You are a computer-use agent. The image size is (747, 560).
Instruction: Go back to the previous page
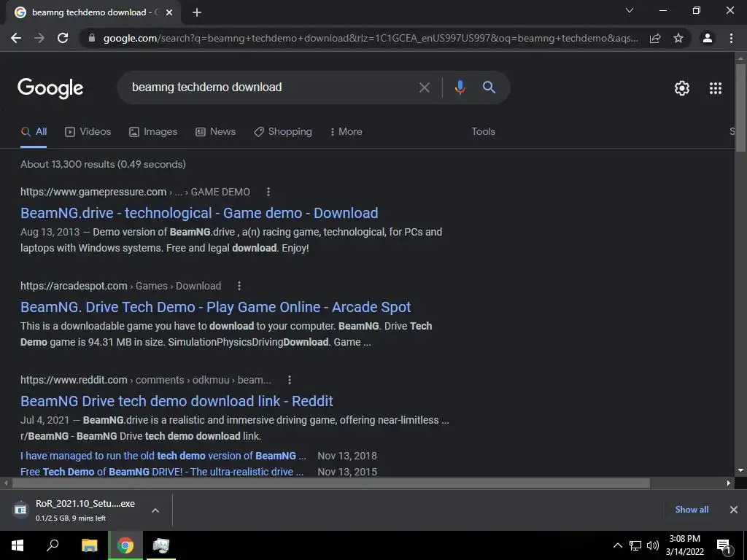[16, 38]
